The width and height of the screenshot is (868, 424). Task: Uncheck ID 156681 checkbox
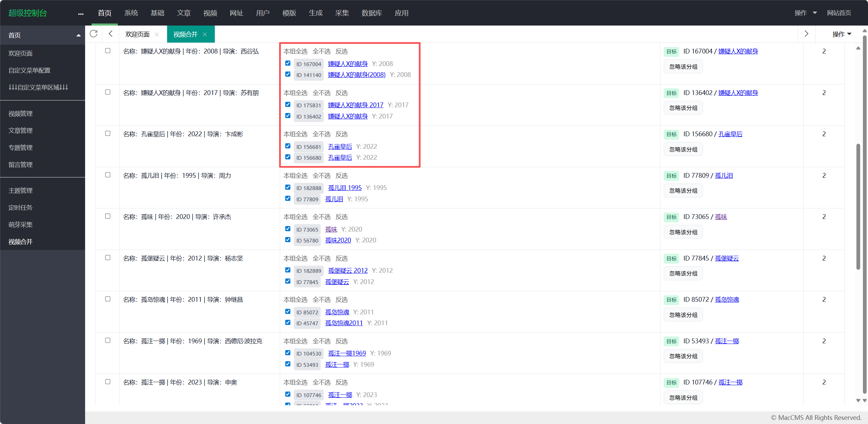pyautogui.click(x=288, y=146)
